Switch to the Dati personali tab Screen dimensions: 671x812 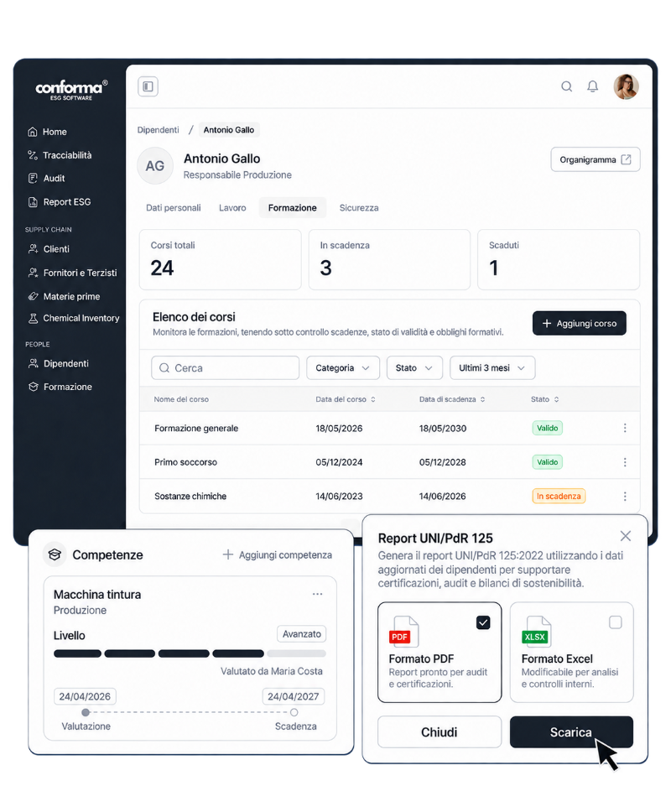(x=173, y=208)
